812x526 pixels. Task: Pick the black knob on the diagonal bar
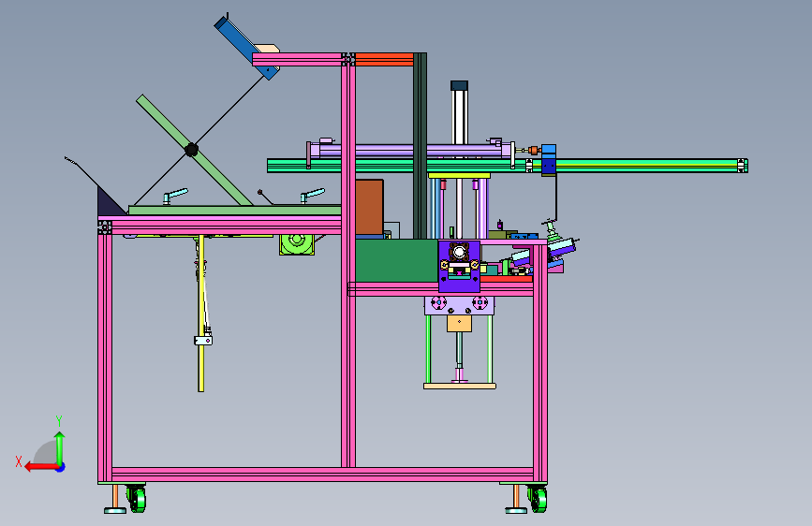click(x=192, y=150)
